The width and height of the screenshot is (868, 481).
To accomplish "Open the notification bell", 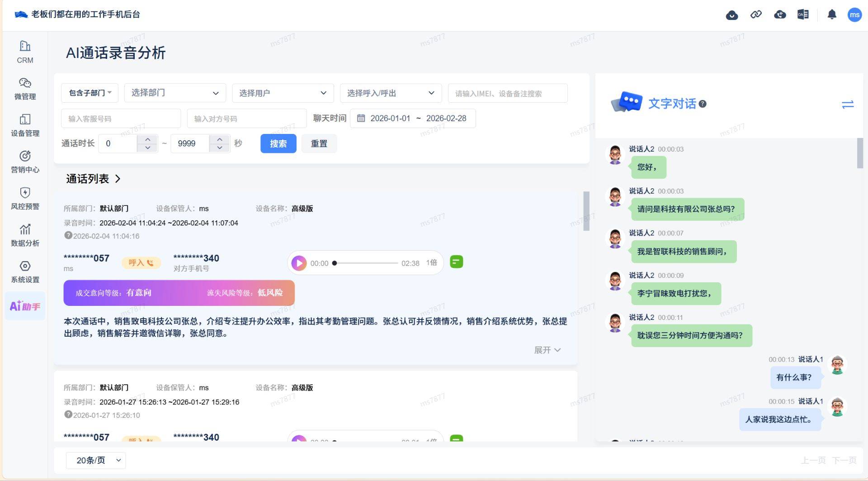I will [x=832, y=15].
